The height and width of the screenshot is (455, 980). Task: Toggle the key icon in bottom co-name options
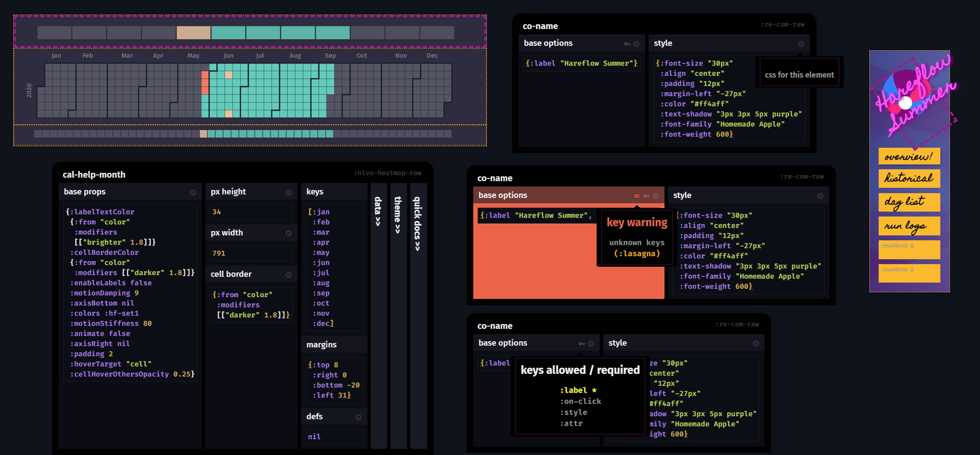click(583, 343)
